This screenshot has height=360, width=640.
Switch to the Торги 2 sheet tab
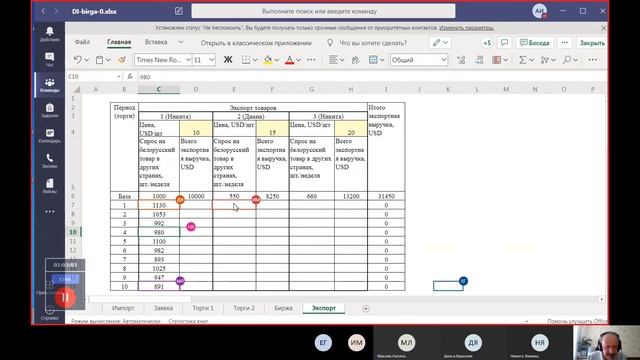pos(244,308)
